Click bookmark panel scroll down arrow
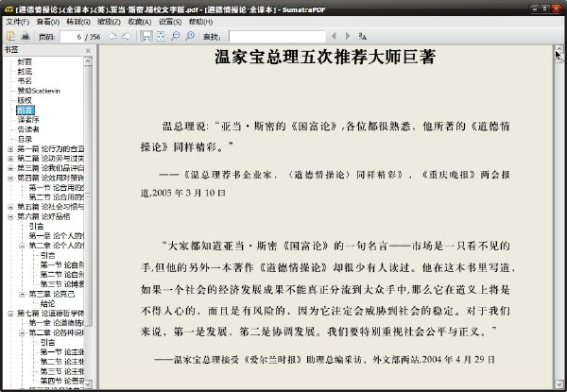This screenshot has height=392, width=567. tap(88, 383)
